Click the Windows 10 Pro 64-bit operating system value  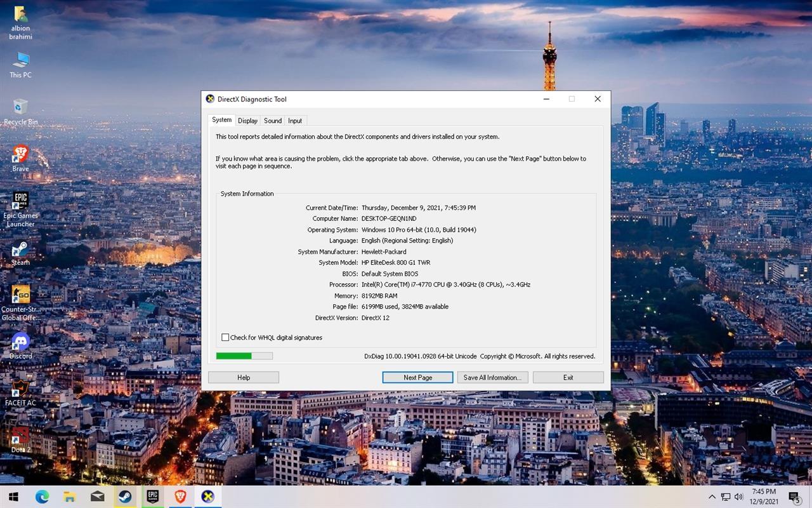(419, 230)
